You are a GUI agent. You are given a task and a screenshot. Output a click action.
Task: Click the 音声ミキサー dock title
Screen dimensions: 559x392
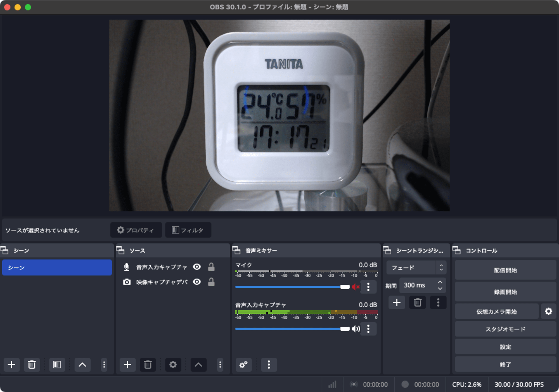[261, 251]
